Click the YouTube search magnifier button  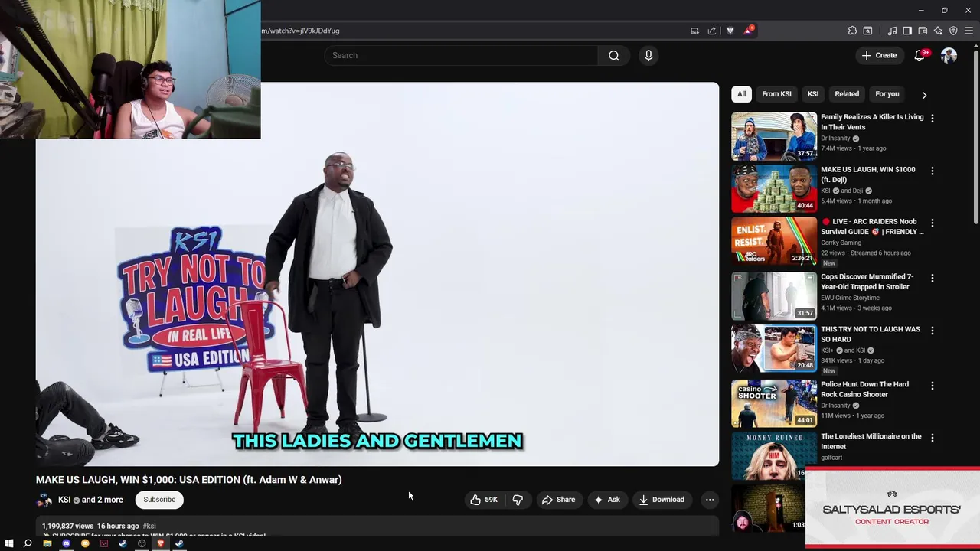tap(613, 55)
